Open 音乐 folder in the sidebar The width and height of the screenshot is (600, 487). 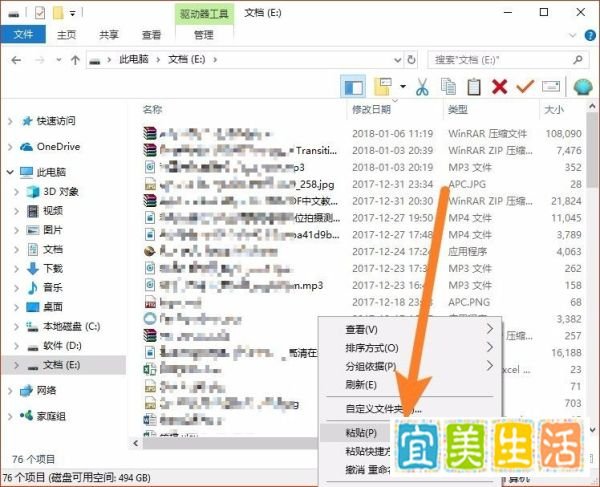click(x=53, y=287)
